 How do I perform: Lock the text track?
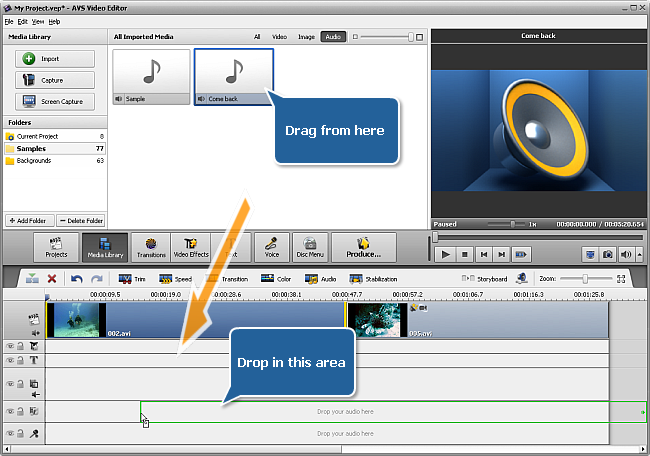pos(20,360)
